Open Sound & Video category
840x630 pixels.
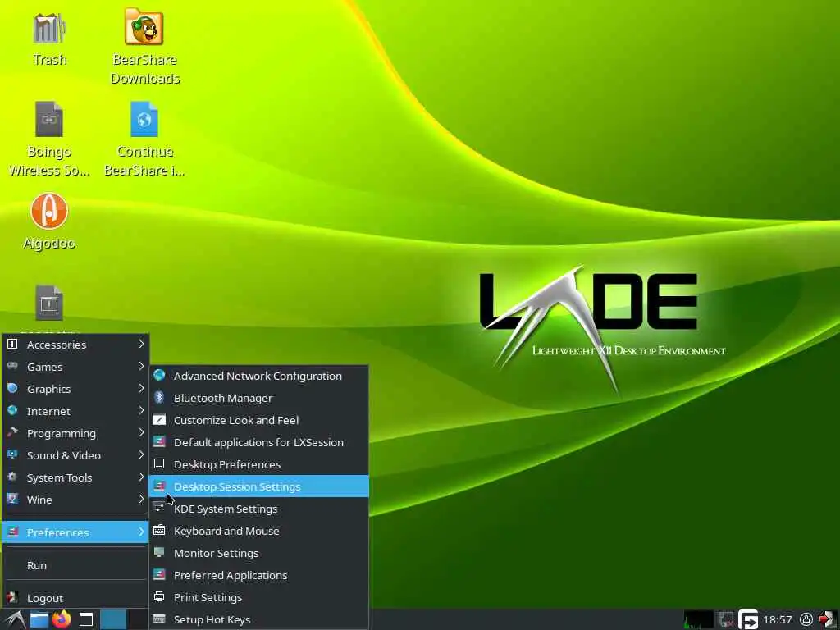[x=75, y=455]
